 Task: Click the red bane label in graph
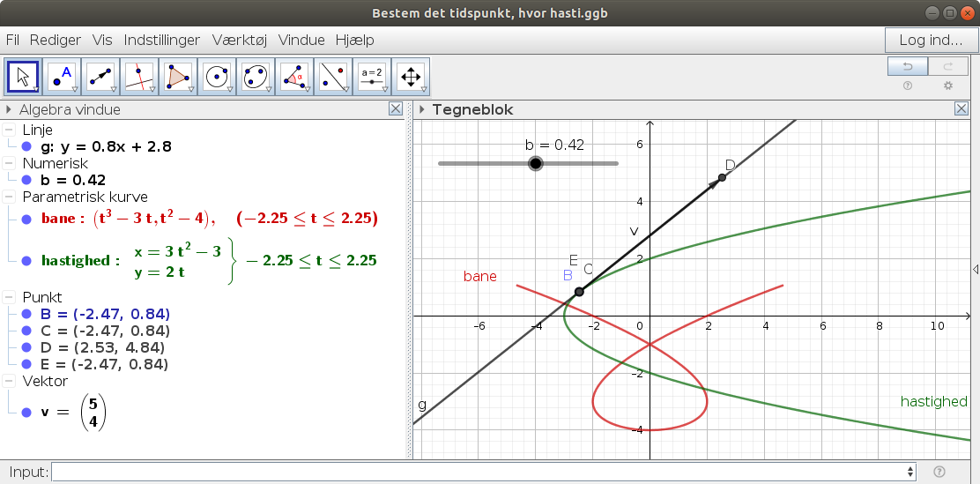[480, 277]
